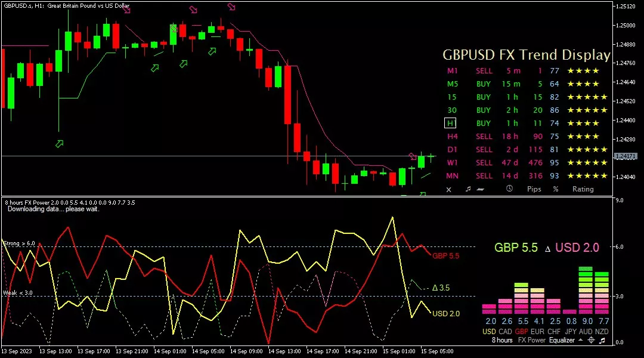Viewport: 644px width, 358px height.
Task: Select the W1 timeframe row label
Action: (x=452, y=163)
